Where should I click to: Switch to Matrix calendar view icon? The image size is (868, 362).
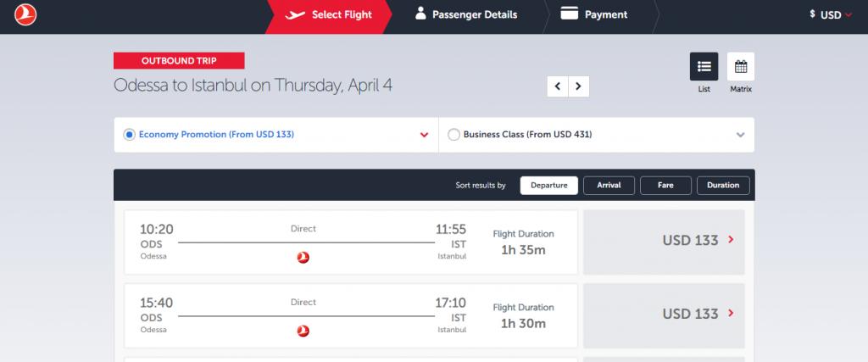click(740, 66)
